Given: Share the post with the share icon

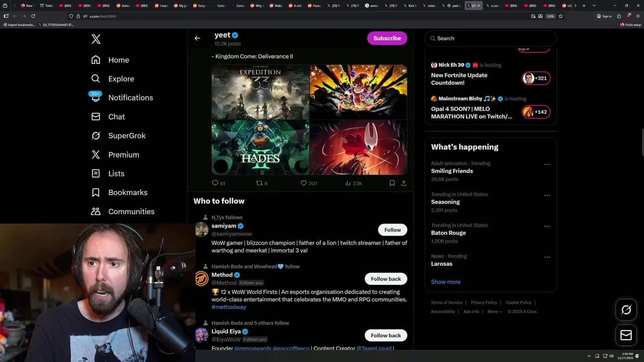Looking at the screenshot, I should (404, 183).
